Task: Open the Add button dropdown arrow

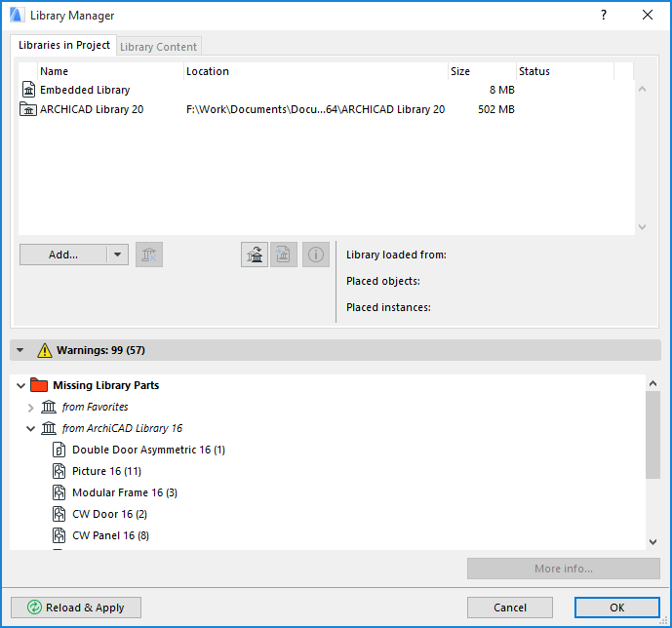Action: point(117,255)
